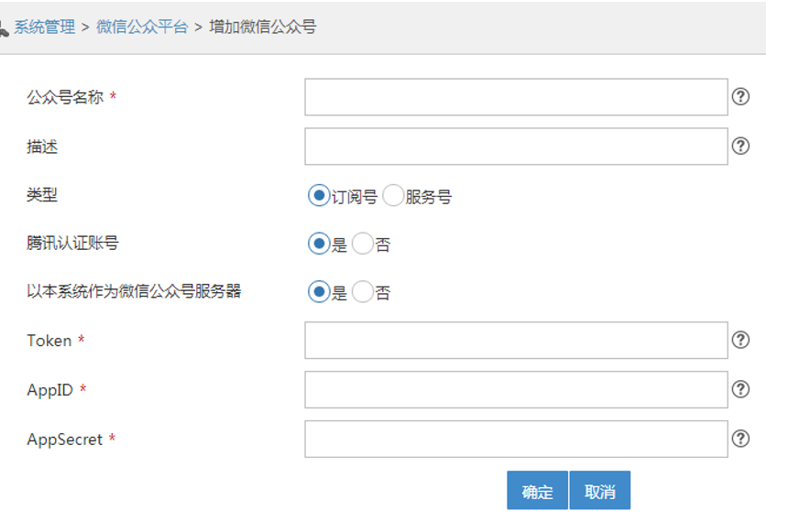Choose 否 for 以本系统作为微信公众号服务器
The width and height of the screenshot is (810, 532).
point(363,292)
